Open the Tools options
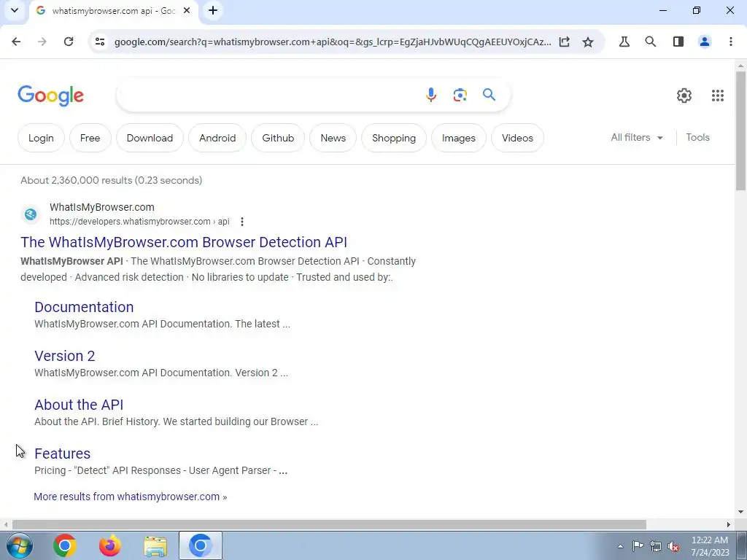This screenshot has height=560, width=747. (x=697, y=137)
